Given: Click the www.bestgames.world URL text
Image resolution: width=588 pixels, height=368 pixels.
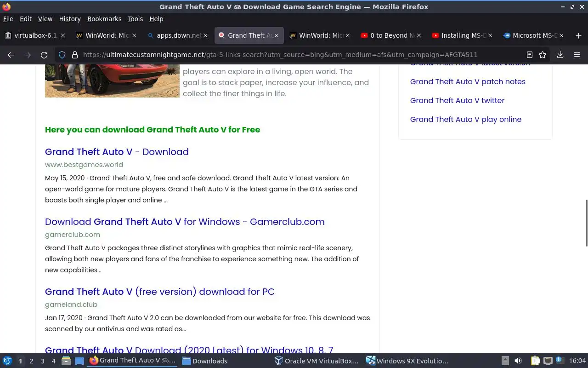Looking at the screenshot, I should click(x=84, y=165).
